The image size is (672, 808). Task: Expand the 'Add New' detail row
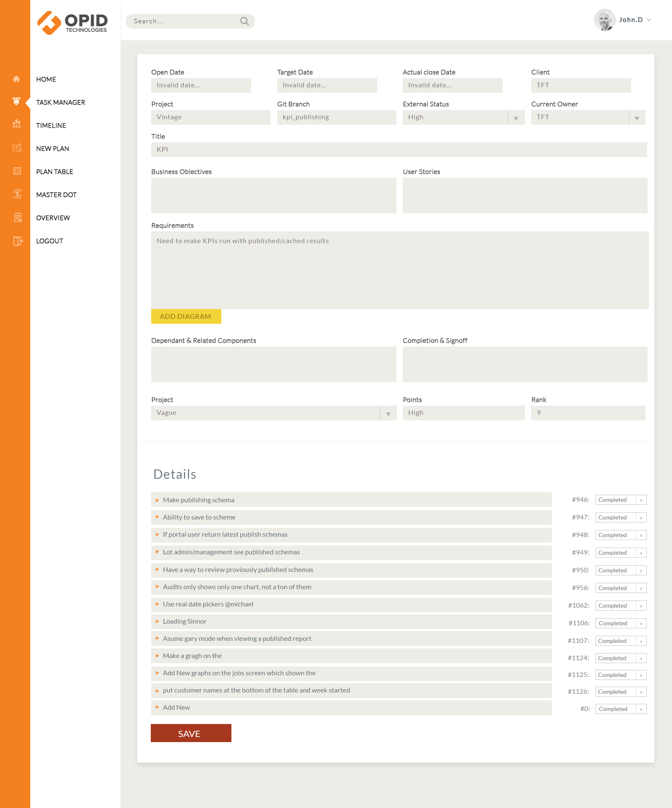(x=157, y=708)
